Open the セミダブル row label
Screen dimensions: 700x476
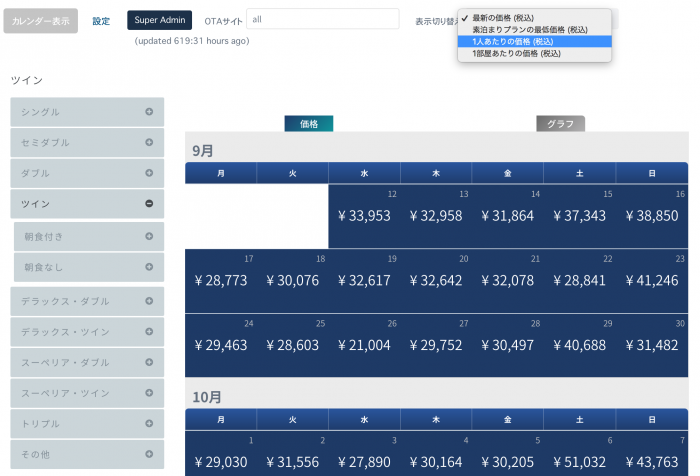point(45,142)
